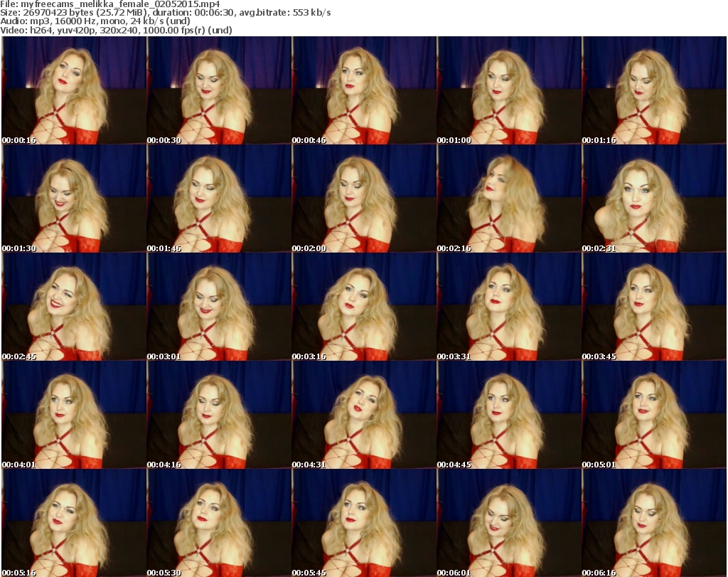Click the thumbnail frame at 00:02:31
Screen dimensions: 728x577
(x=654, y=198)
